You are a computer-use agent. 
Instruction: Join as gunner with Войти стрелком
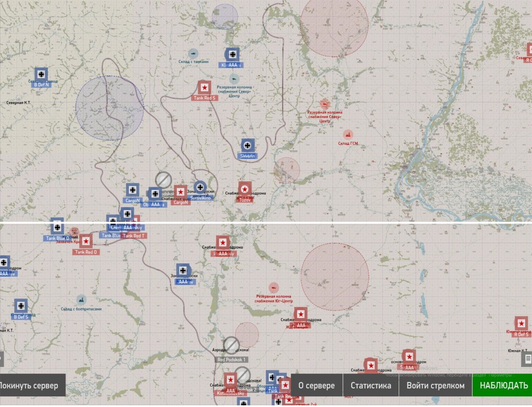point(436,386)
